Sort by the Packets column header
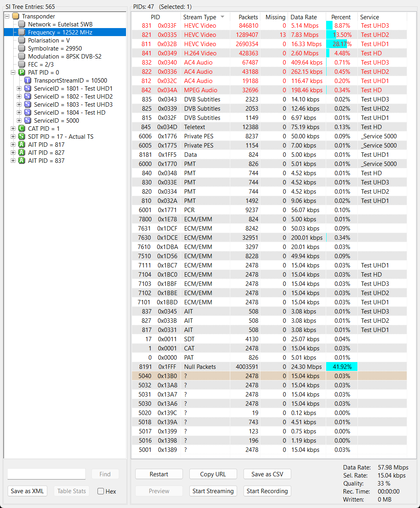Screen dimensions: 420x508 coord(245,17)
